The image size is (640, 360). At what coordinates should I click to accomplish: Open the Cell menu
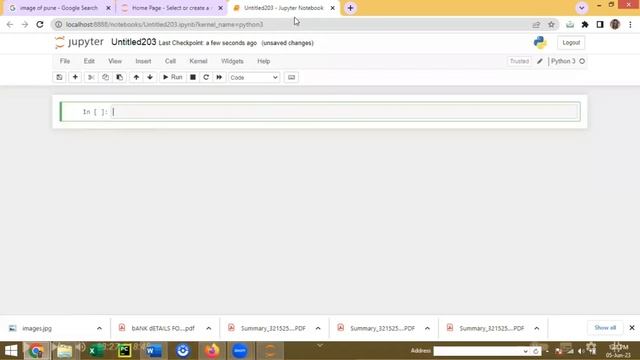[170, 61]
